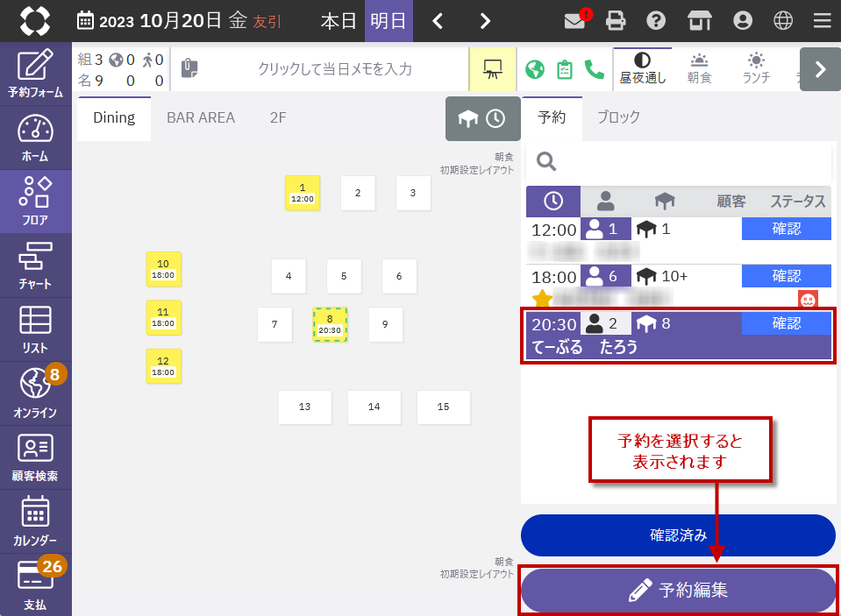Toggle the presentation board yellow button
Screen dimensions: 841x616
coord(493,69)
